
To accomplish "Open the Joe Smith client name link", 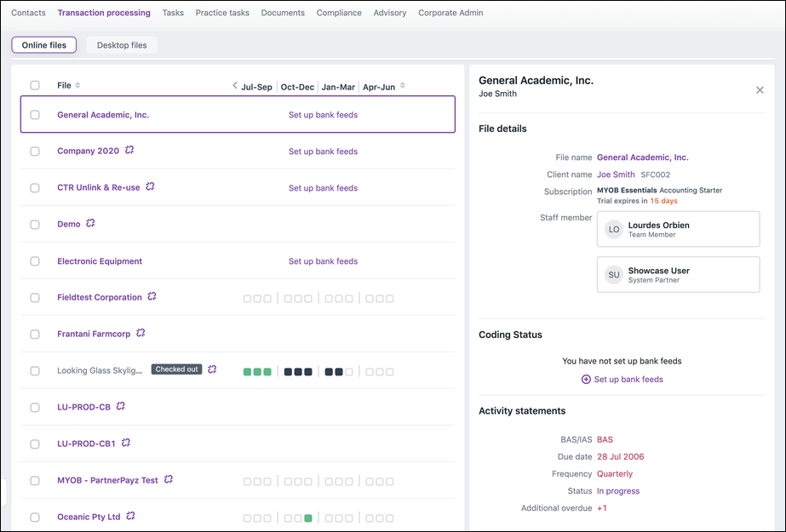I will [x=616, y=174].
